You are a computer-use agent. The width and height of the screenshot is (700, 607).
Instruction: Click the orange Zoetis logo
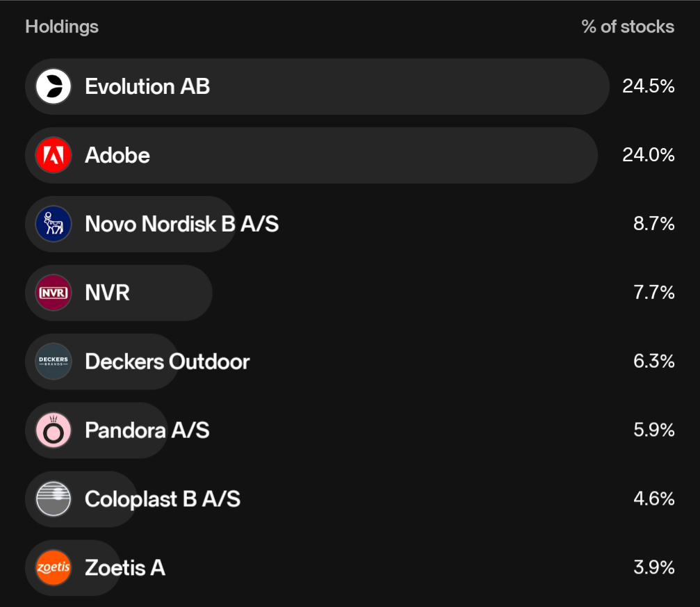(x=53, y=567)
